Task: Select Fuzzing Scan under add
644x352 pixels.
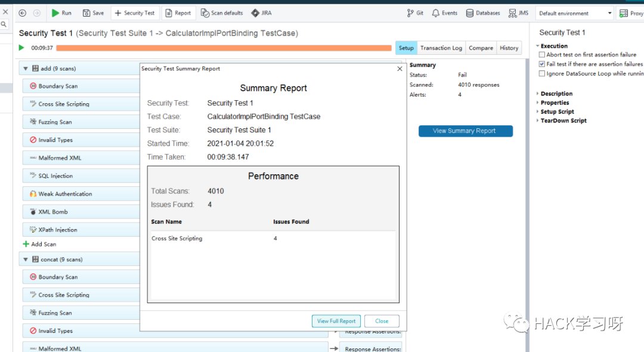Action: tap(81, 122)
